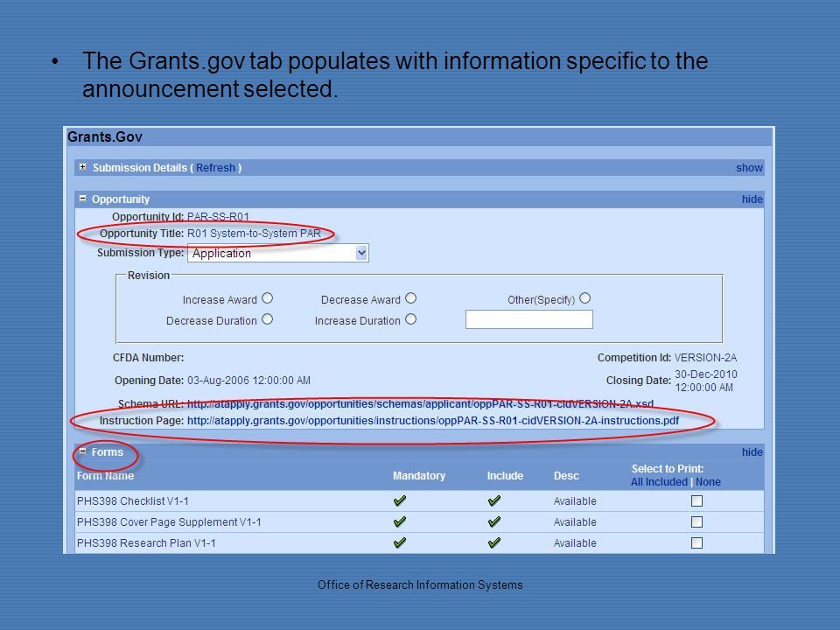This screenshot has height=630, width=840.
Task: Click None under Select to Print
Action: [708, 481]
